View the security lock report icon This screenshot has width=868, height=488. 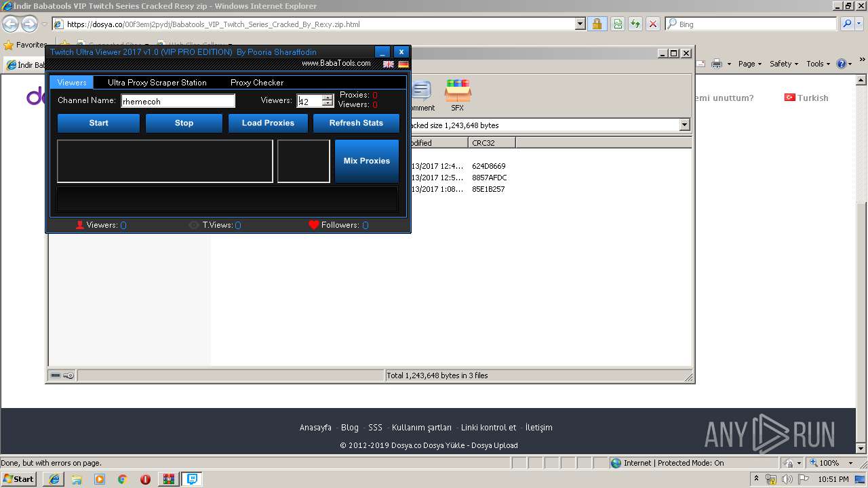point(597,24)
